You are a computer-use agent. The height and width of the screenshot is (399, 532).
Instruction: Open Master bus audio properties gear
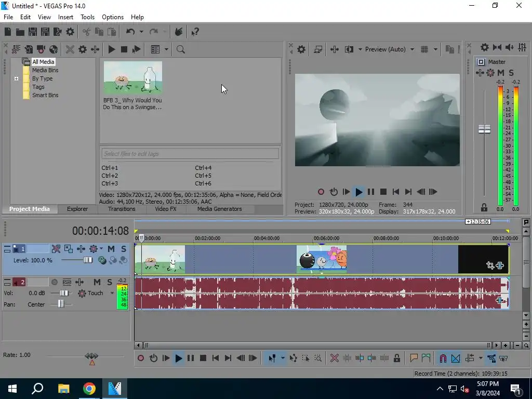(485, 47)
